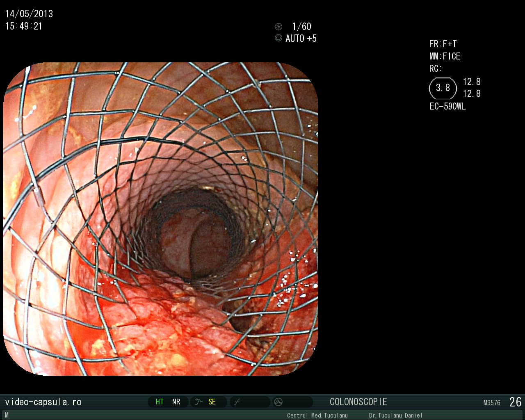Screen dimensions: 525x420
Task: Click the FR:F+T setting text
Action: (x=443, y=44)
